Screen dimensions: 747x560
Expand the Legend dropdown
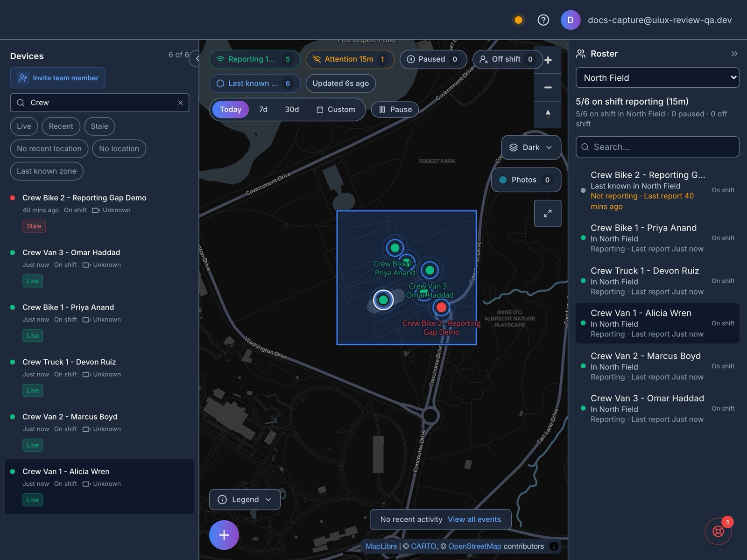pyautogui.click(x=245, y=499)
